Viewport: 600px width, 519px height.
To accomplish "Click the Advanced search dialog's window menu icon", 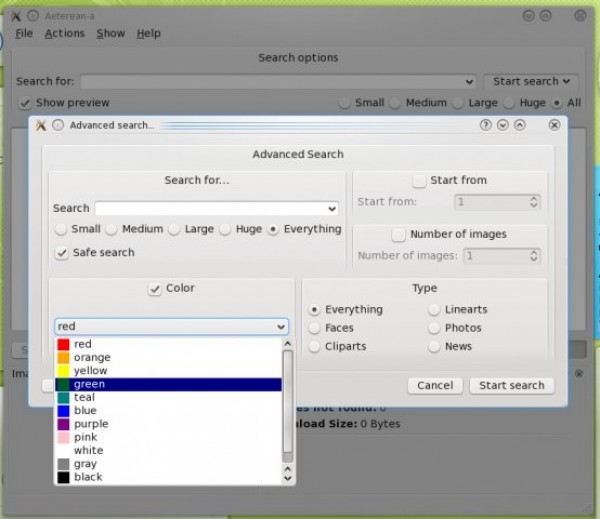I will click(x=41, y=126).
